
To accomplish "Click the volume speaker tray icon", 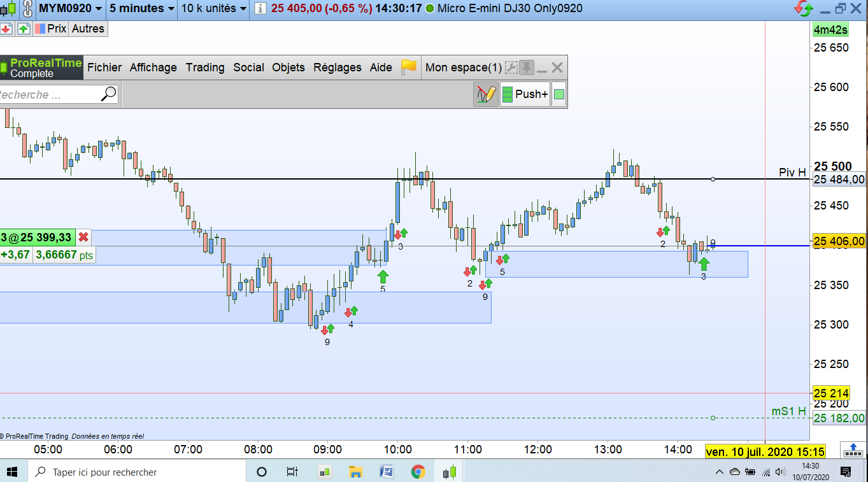I will click(x=781, y=472).
